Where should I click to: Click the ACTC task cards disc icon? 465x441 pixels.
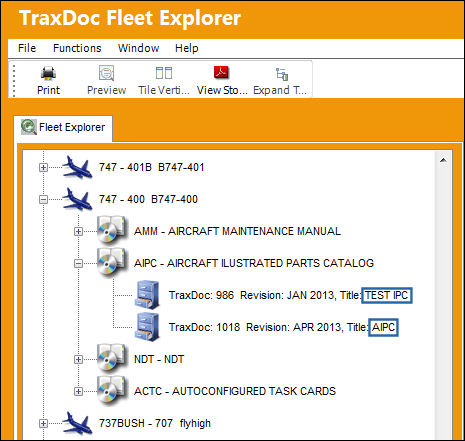[112, 390]
